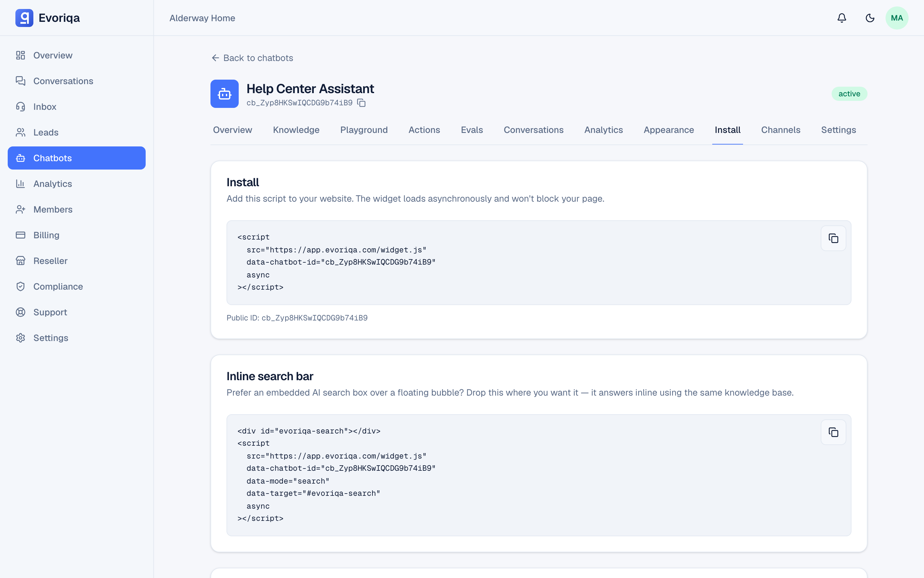
Task: Switch to the chatbot Conversations tab
Action: tap(534, 130)
